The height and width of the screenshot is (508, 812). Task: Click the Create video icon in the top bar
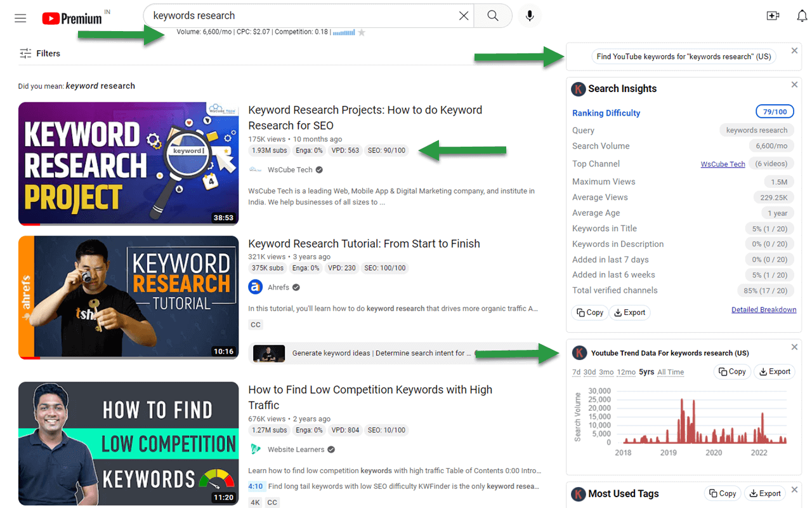tap(773, 16)
